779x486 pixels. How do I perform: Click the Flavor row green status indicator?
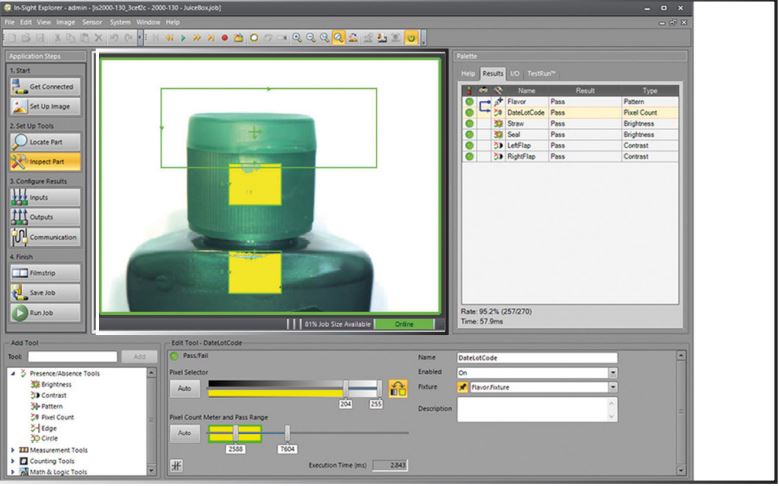pyautogui.click(x=469, y=101)
